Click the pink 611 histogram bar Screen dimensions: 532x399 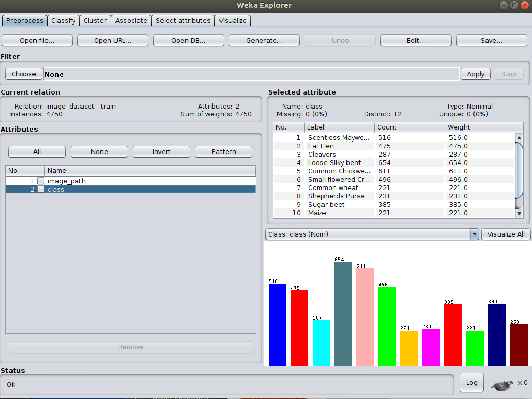click(x=365, y=318)
